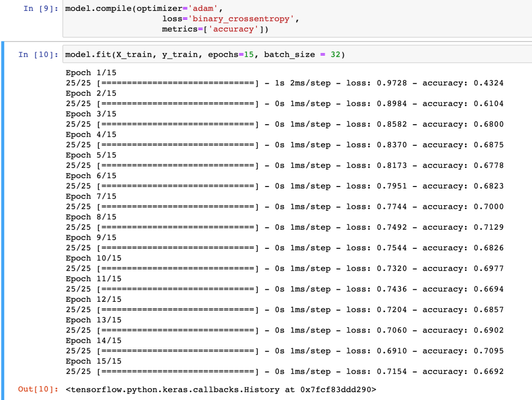Click the 'Epoch 12/15' label
The height and width of the screenshot is (400, 532).
(94, 299)
